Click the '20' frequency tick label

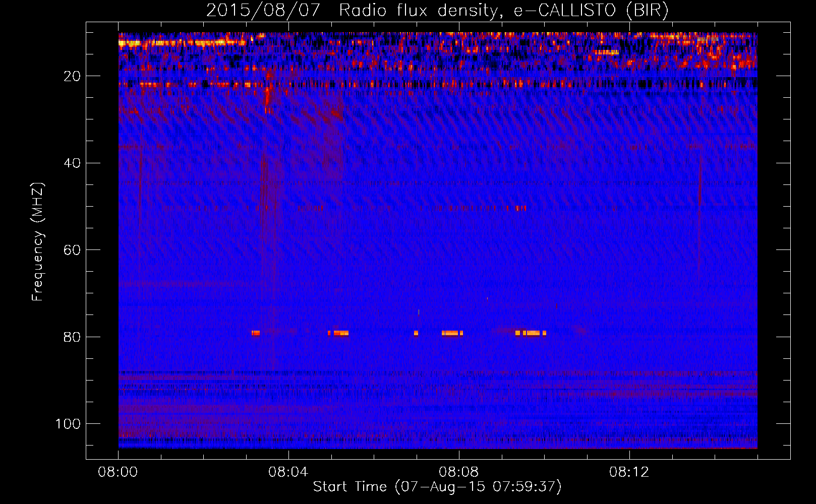(73, 76)
